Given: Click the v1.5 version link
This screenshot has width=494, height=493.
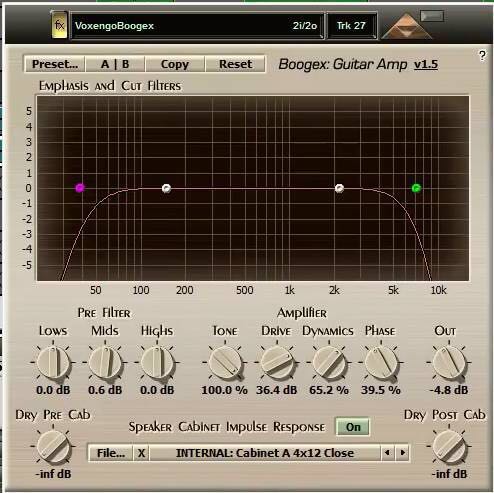Looking at the screenshot, I should tap(426, 64).
